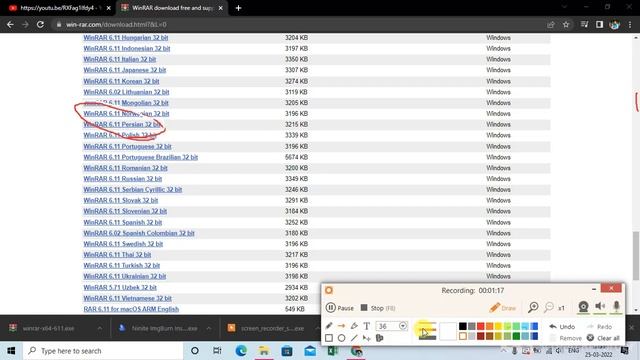Open the line thickness selector
The image size is (640, 360).
coord(426,331)
